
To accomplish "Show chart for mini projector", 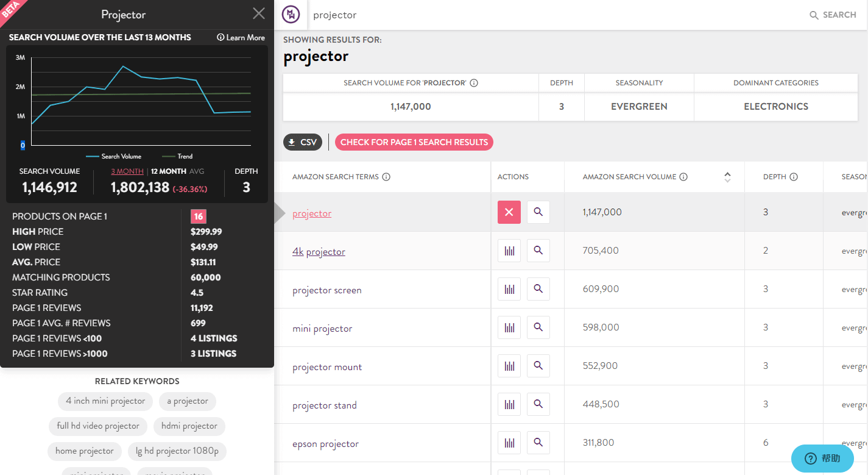I will 509,327.
